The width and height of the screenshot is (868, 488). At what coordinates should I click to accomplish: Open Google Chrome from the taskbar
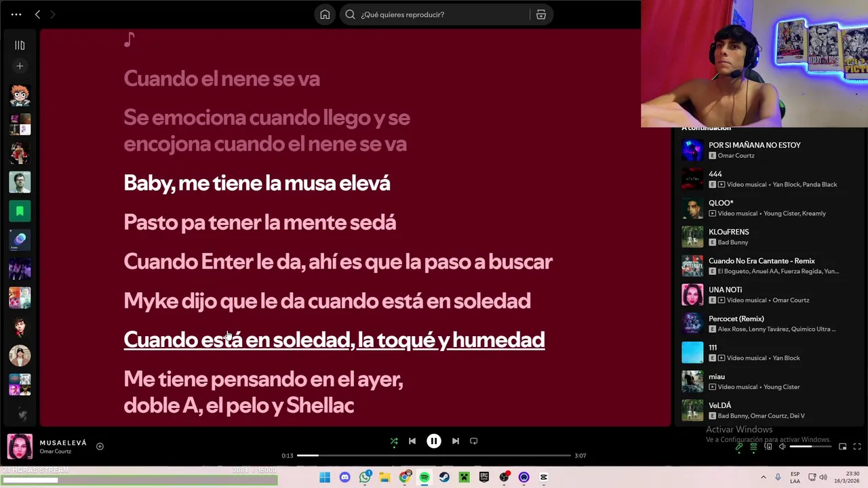tap(405, 477)
